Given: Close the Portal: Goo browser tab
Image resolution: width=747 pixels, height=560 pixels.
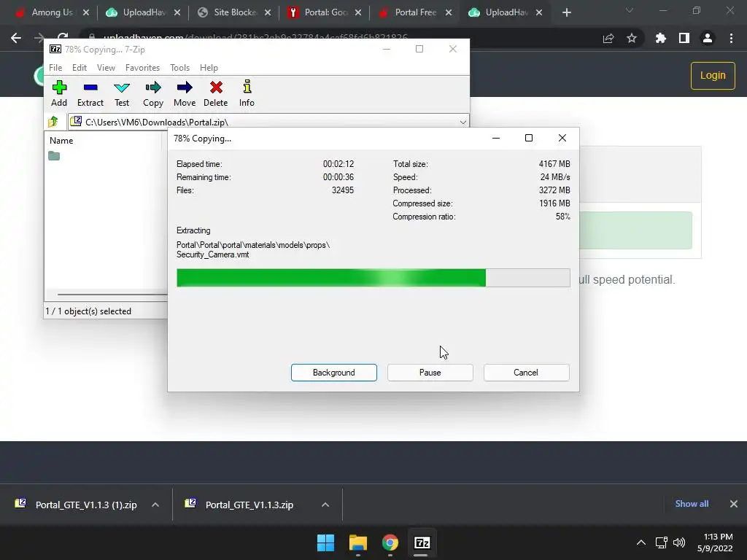Looking at the screenshot, I should pyautogui.click(x=358, y=13).
